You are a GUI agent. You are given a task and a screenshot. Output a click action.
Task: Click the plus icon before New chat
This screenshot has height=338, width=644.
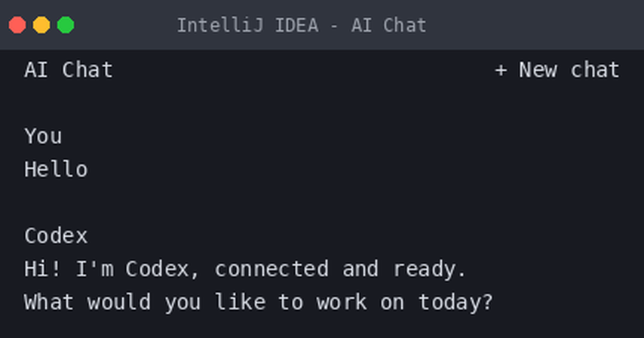501,71
